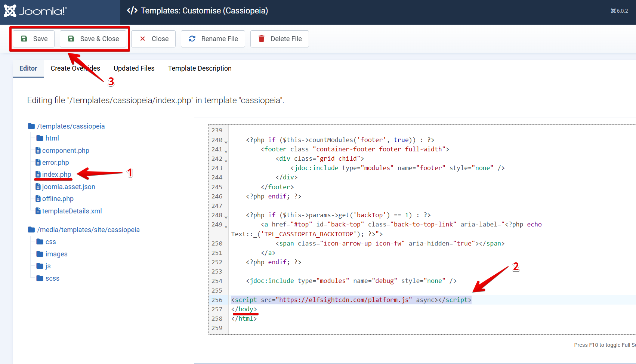
Task: Fold code at line 240 arrow
Action: (226, 142)
